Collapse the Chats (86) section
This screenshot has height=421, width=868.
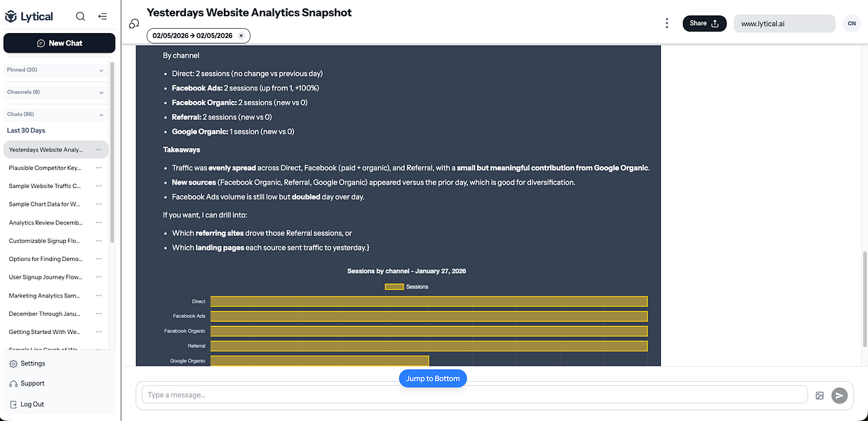point(101,114)
